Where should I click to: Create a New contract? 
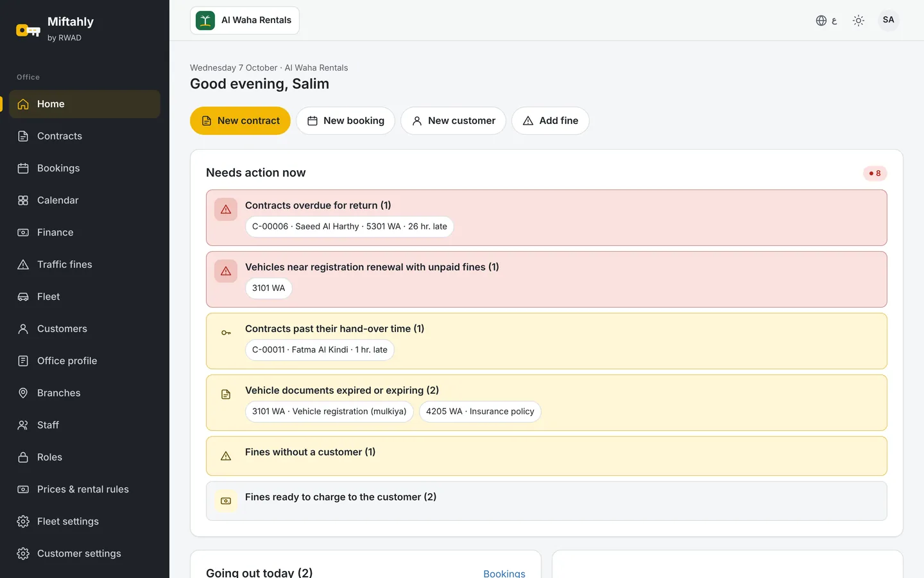(x=240, y=121)
